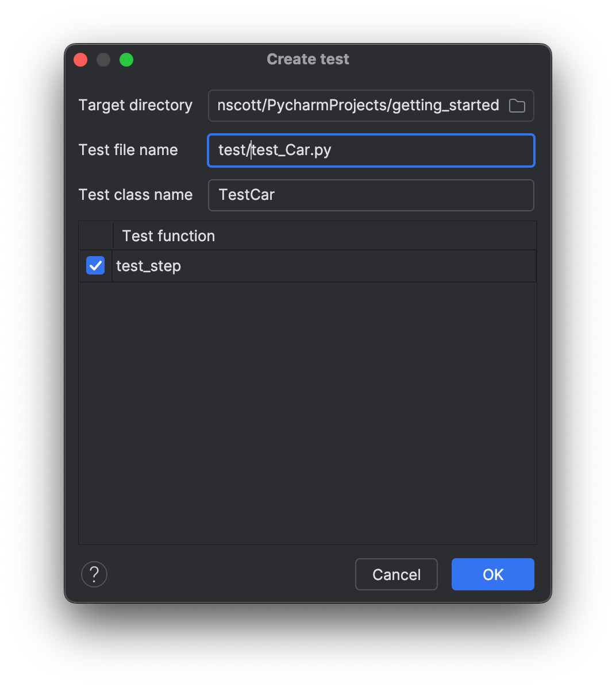616x688 pixels.
Task: Click inside the Test class name field
Action: tap(371, 195)
